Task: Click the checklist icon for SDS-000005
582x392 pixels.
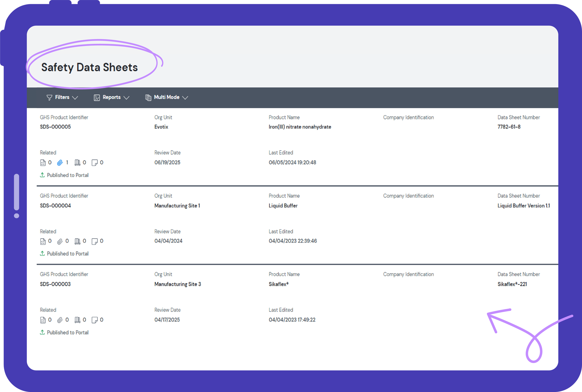Action: coord(43,162)
